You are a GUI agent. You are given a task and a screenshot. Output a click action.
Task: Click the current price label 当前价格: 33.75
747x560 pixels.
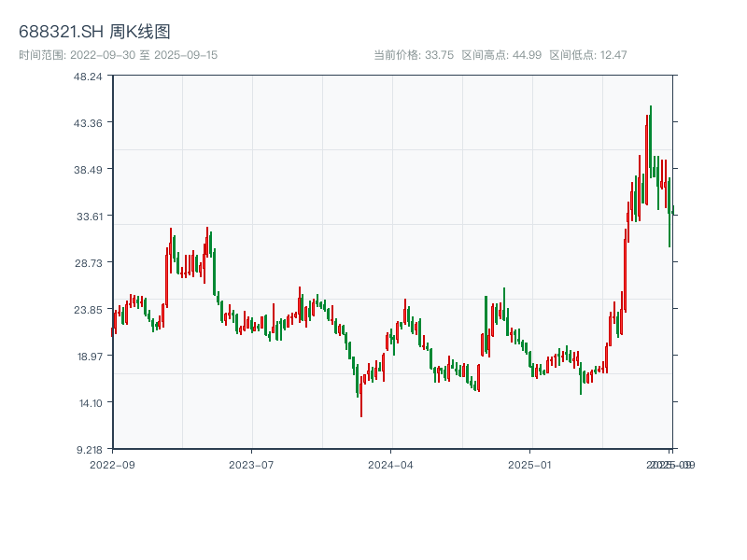[x=414, y=55]
